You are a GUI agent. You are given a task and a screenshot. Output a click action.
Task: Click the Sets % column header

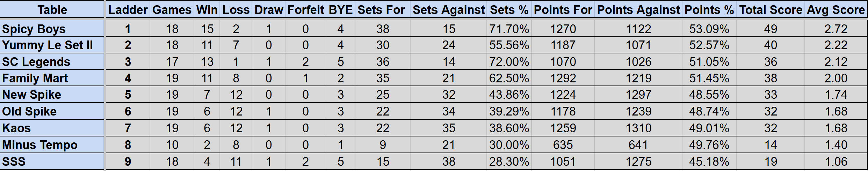(x=509, y=10)
